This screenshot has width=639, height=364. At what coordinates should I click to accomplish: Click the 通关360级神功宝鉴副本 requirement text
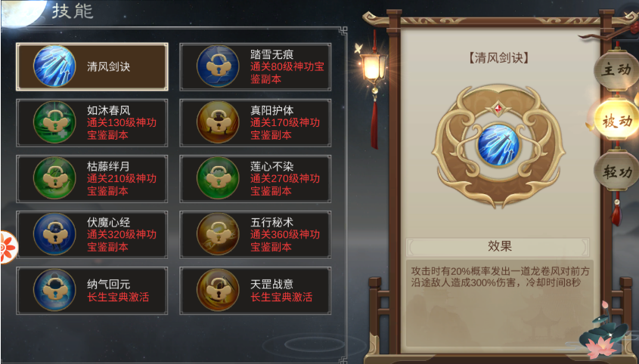285,241
